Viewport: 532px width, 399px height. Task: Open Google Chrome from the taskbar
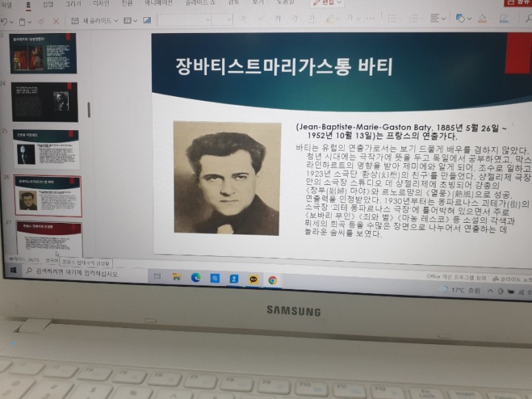[x=272, y=281]
